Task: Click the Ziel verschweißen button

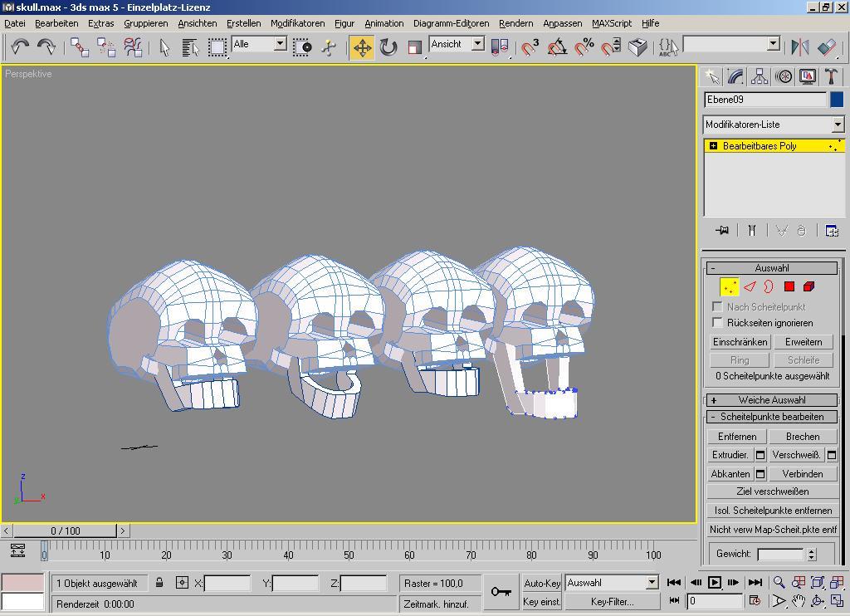Action: (772, 491)
